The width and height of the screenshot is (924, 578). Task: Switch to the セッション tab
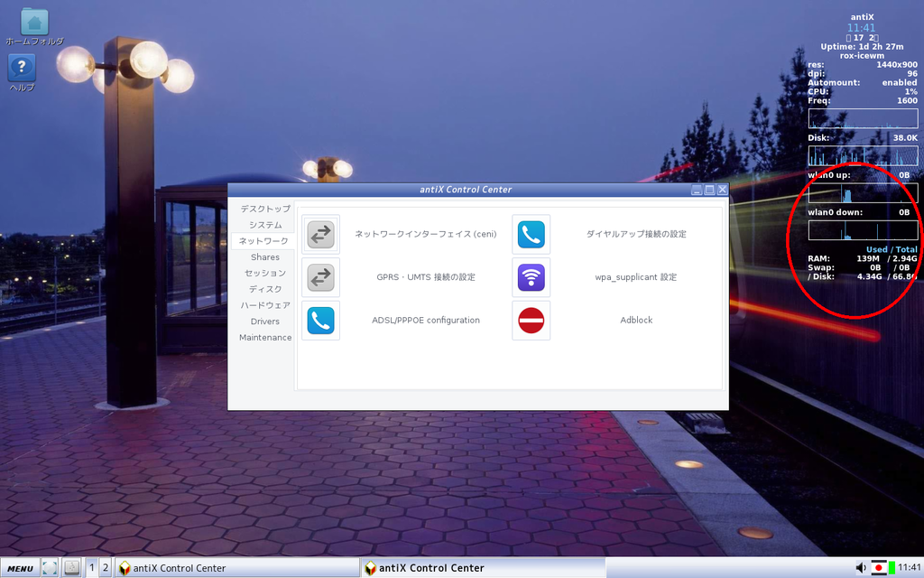pos(265,273)
